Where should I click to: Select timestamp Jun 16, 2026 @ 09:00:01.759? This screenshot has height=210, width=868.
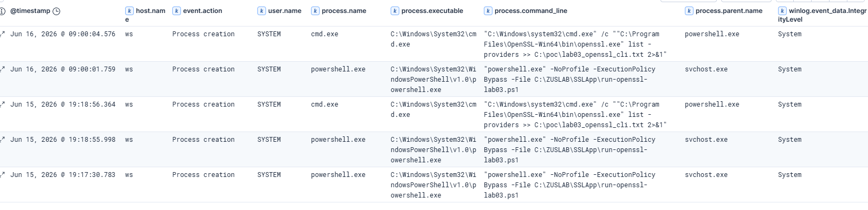[x=63, y=69]
